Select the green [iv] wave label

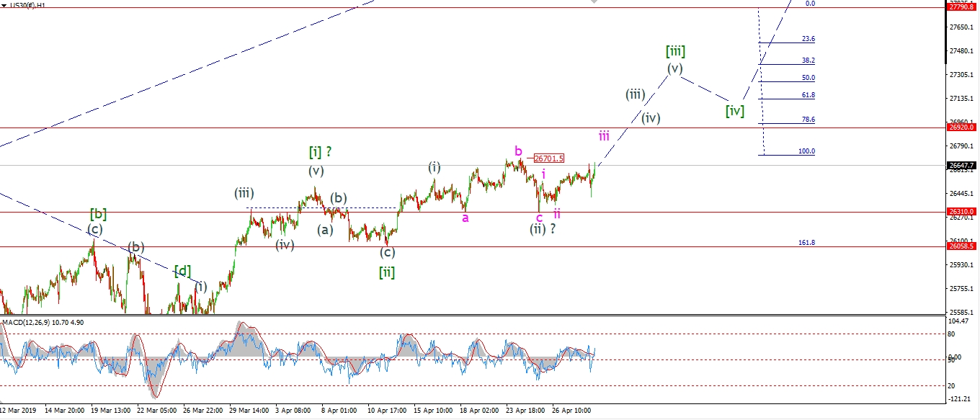[734, 111]
